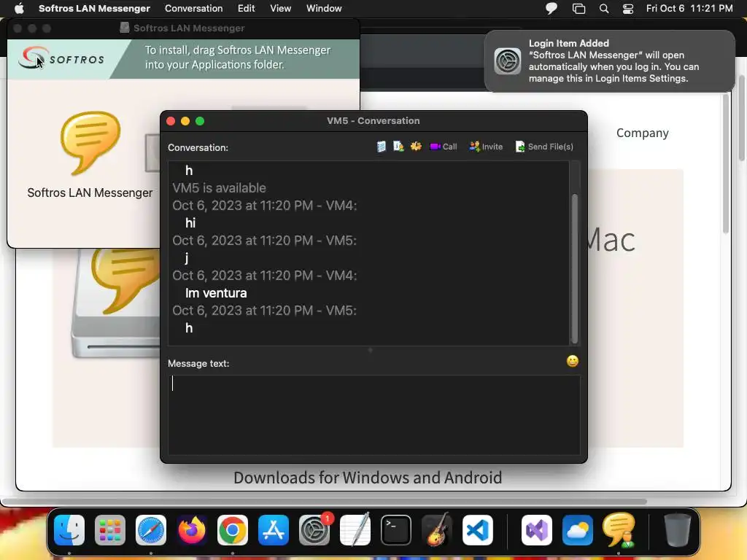Click the Login Item Added notification
The height and width of the screenshot is (560, 747).
click(x=609, y=61)
